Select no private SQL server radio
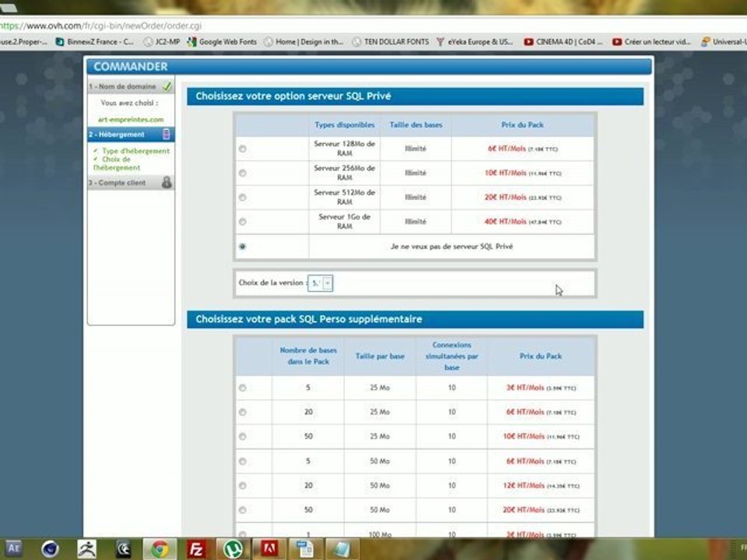Screen dimensions: 747x560 (243, 247)
